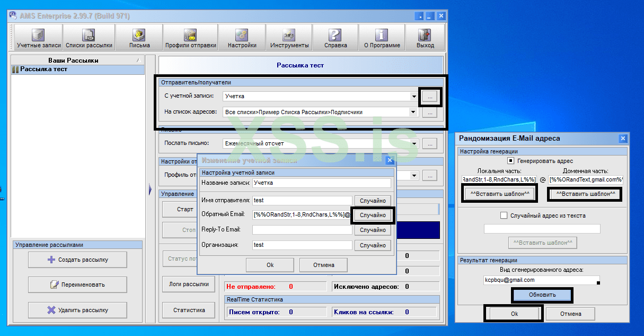This screenshot has width=644, height=336.
Task: Open send profile browse button
Action: [430, 175]
